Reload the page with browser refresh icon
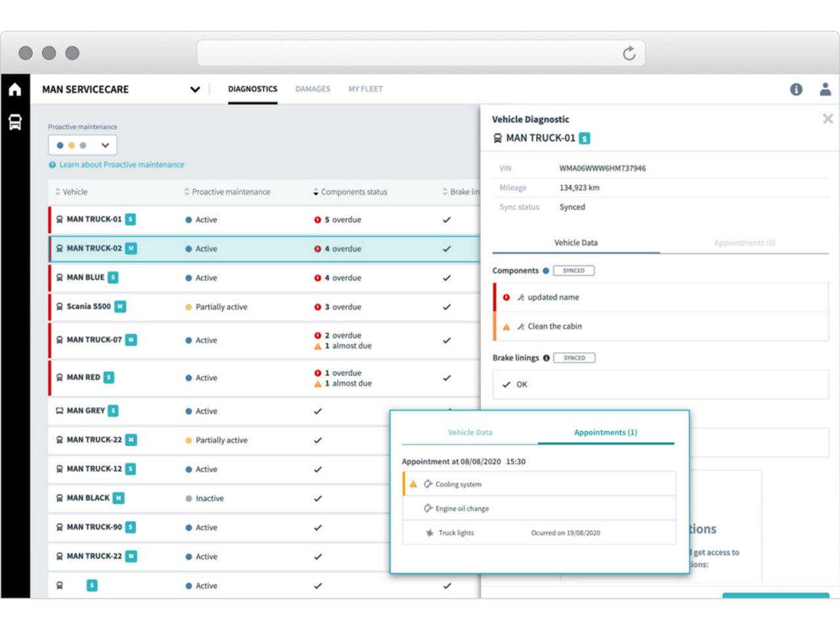This screenshot has width=840, height=630. click(629, 53)
